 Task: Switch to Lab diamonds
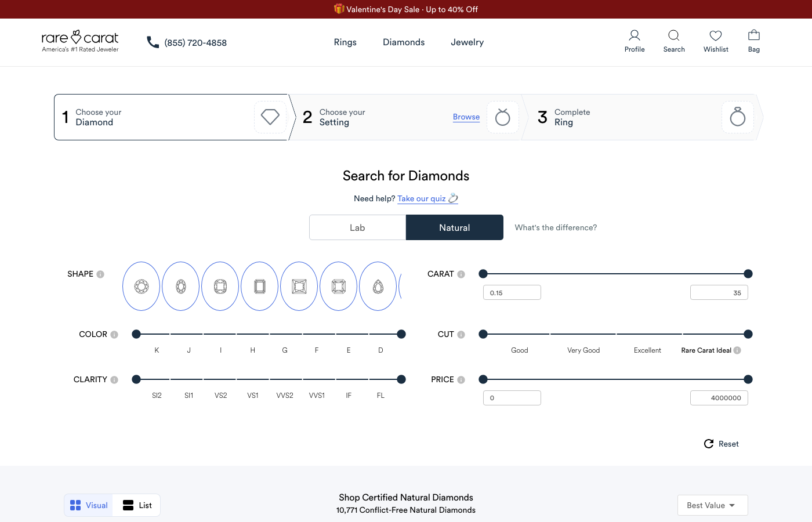pos(357,227)
